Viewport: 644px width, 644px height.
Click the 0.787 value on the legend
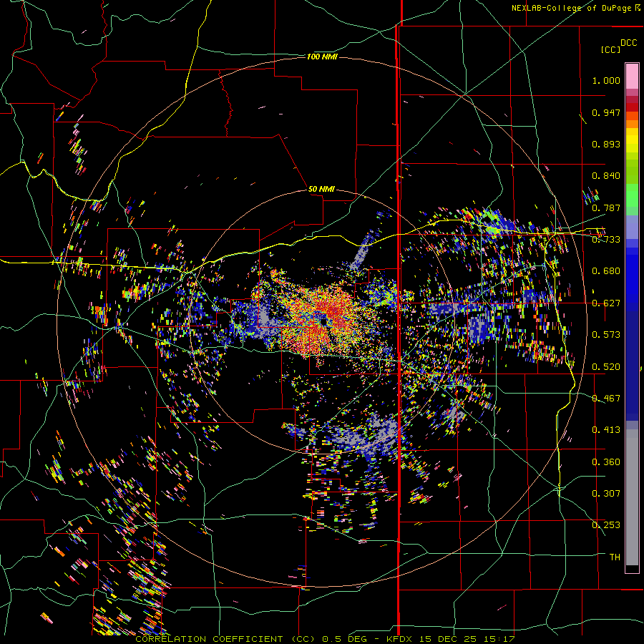click(606, 208)
